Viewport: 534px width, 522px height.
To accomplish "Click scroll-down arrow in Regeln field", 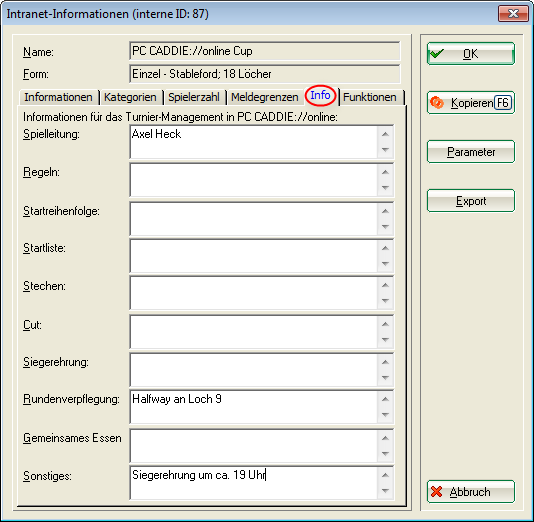I will [x=385, y=188].
